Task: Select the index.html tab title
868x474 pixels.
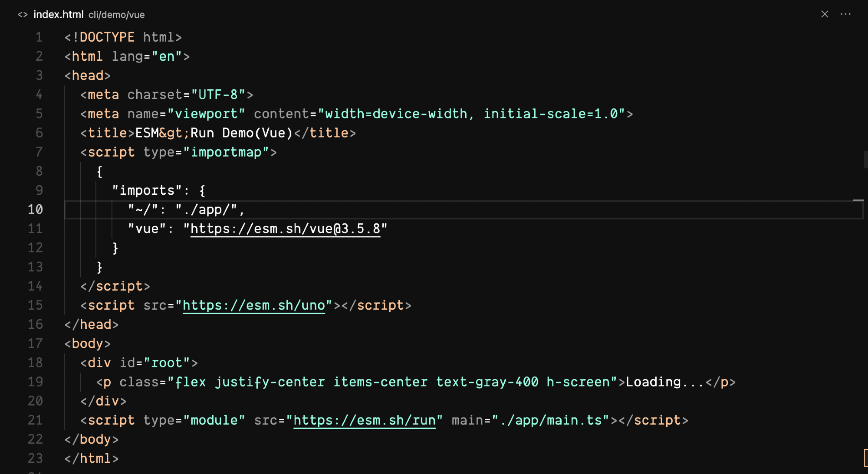Action: point(58,14)
